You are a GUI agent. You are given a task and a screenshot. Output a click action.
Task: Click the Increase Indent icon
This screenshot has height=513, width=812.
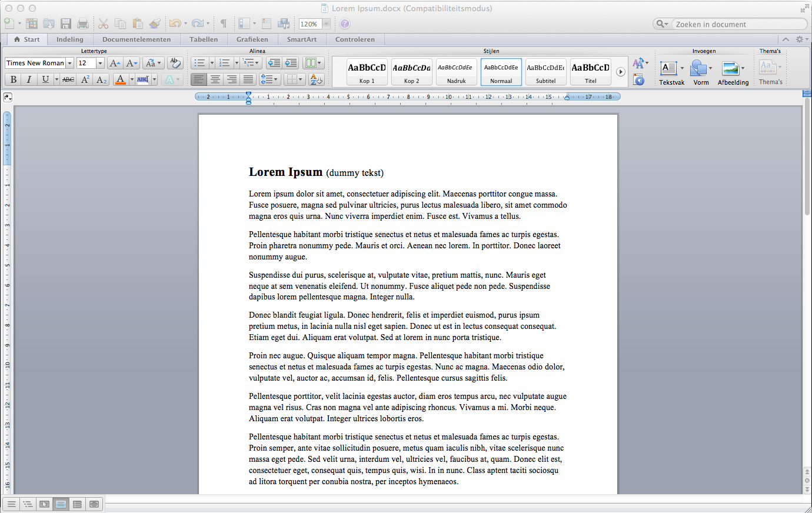291,63
